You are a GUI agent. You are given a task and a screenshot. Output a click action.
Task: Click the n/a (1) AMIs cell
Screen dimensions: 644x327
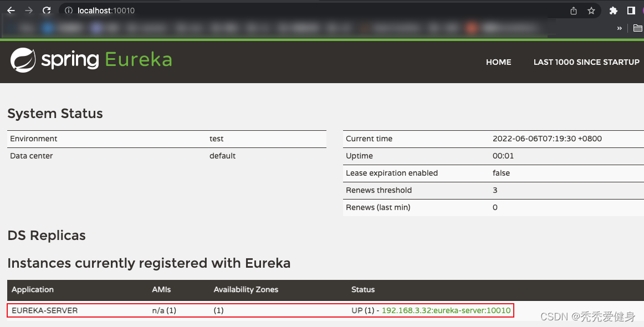click(x=164, y=310)
